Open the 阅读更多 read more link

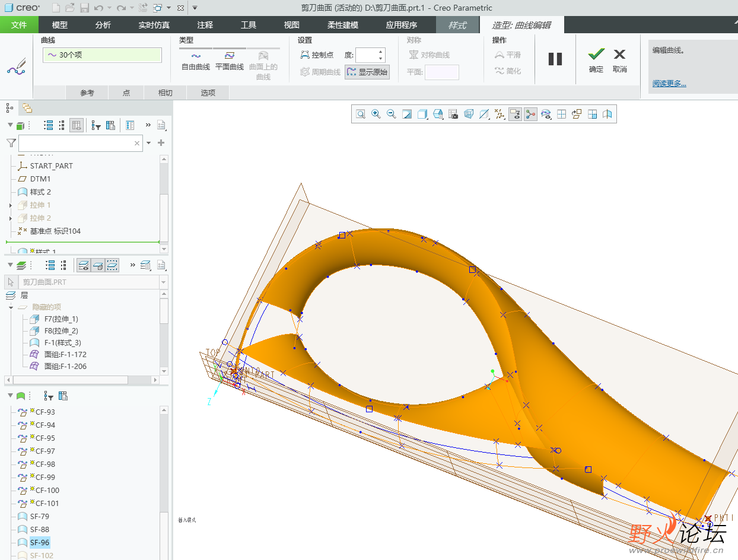pos(669,84)
